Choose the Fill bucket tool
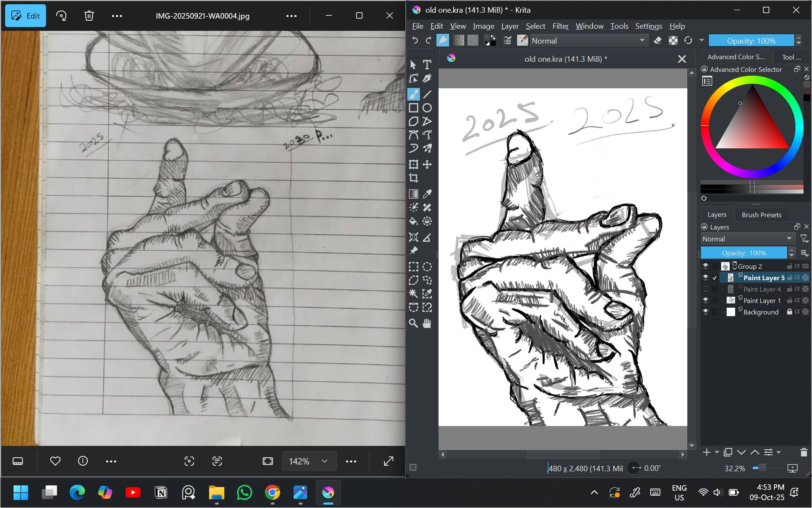Viewport: 812px width, 508px height. [x=414, y=221]
